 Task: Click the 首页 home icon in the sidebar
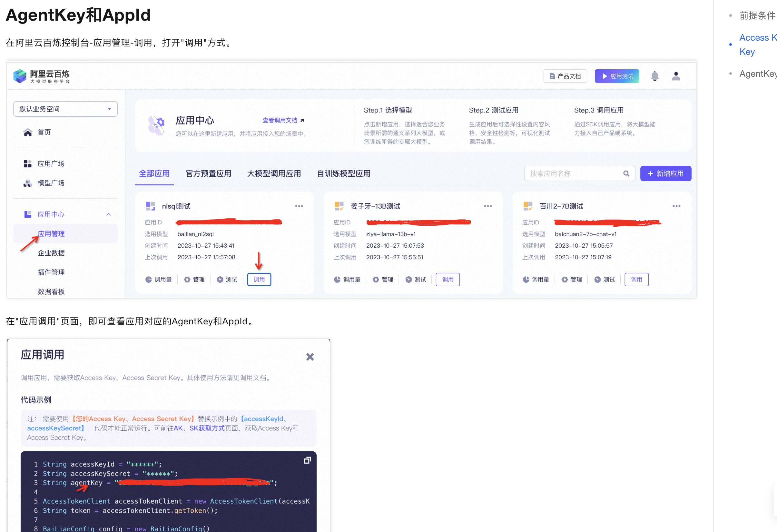(28, 133)
